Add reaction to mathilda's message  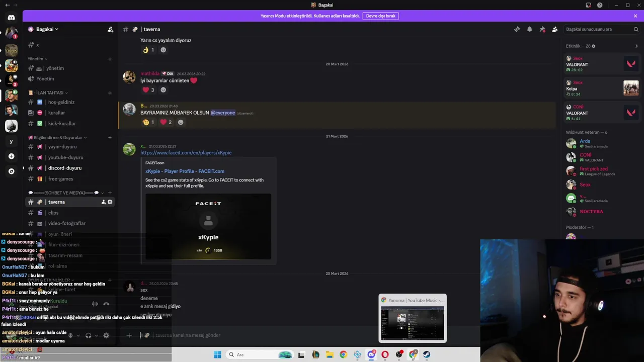(163, 90)
